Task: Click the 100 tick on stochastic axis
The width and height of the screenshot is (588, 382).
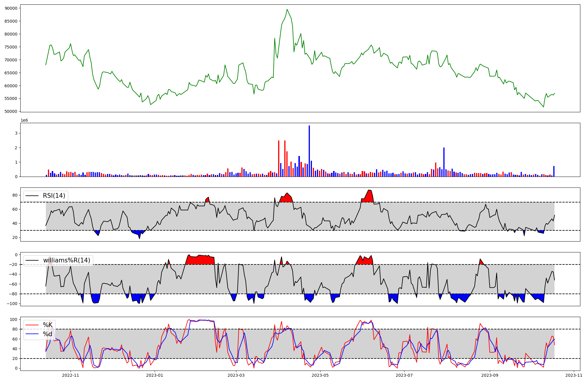Action: pyautogui.click(x=14, y=319)
